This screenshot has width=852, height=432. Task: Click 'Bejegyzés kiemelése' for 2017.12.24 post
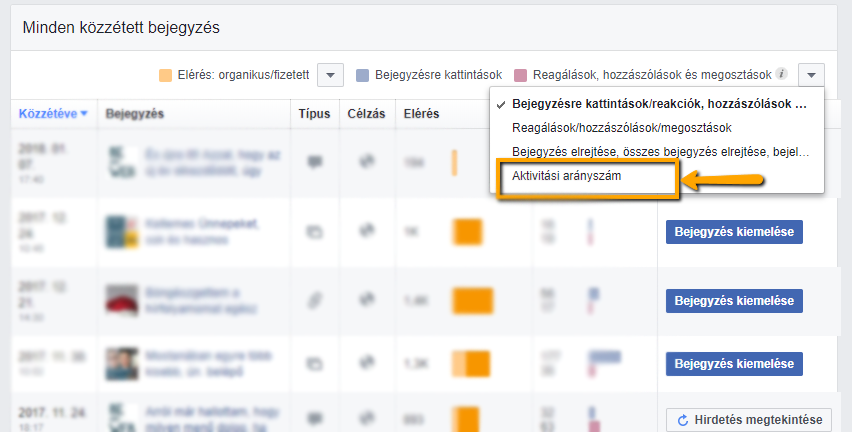coord(734,232)
